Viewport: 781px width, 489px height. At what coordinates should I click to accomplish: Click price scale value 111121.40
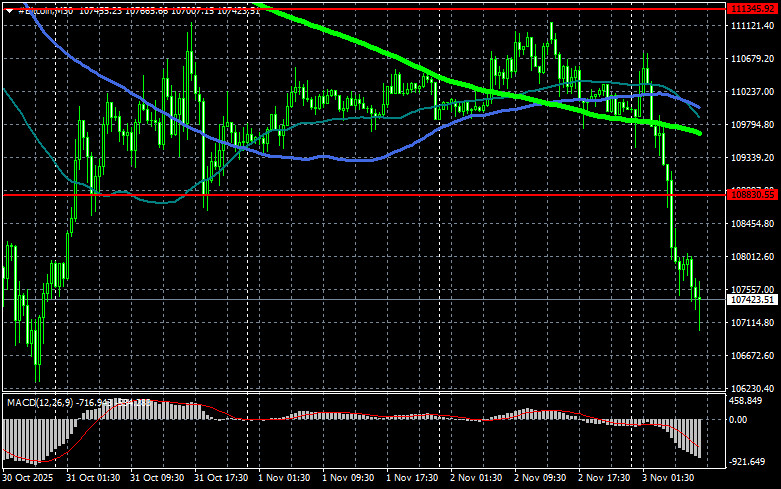tap(752, 26)
